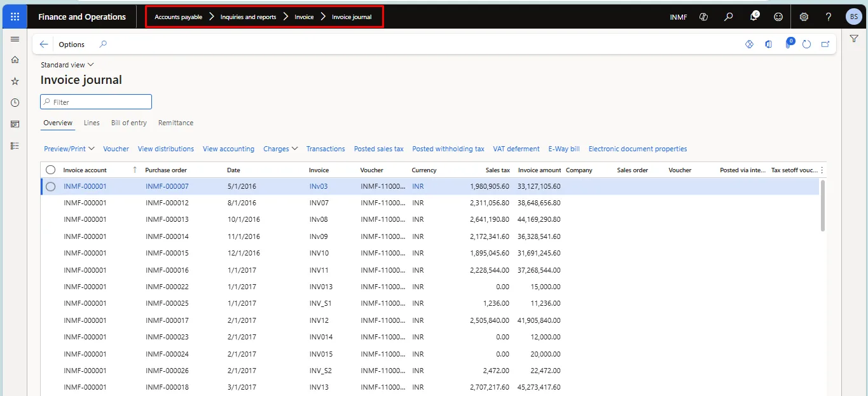Click into the Filter input field
The width and height of the screenshot is (868, 396).
[x=96, y=102]
